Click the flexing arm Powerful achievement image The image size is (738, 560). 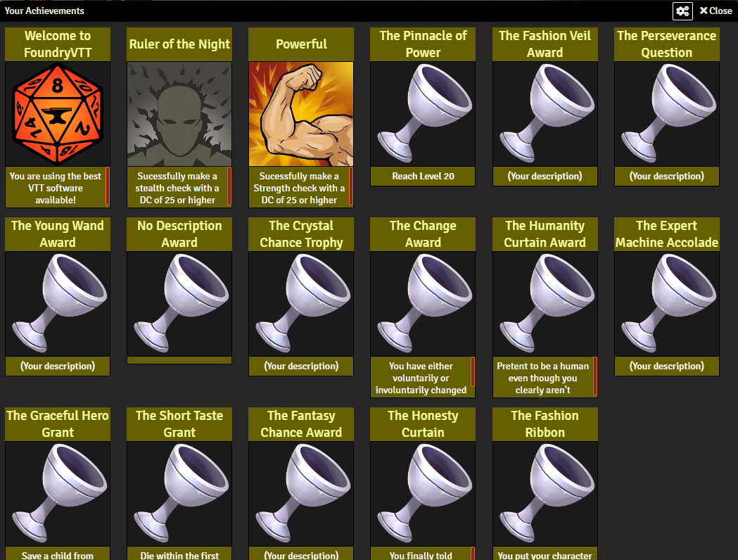click(x=301, y=114)
